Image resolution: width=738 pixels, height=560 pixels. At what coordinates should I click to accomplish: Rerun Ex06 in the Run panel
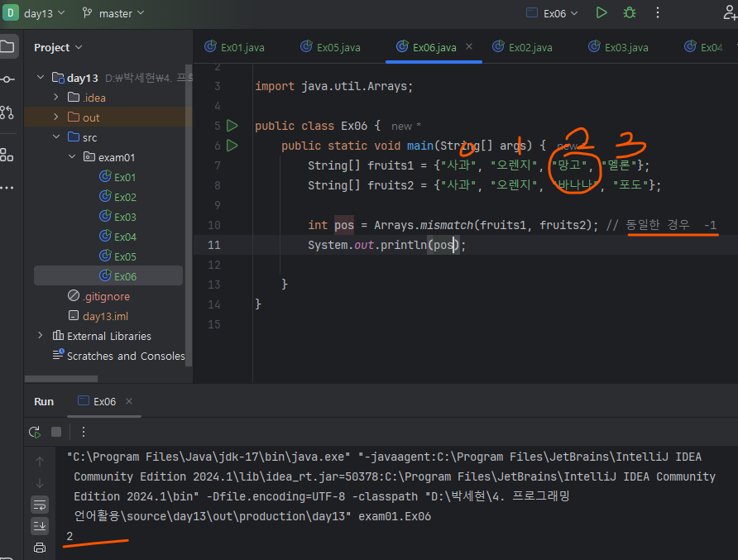35,432
